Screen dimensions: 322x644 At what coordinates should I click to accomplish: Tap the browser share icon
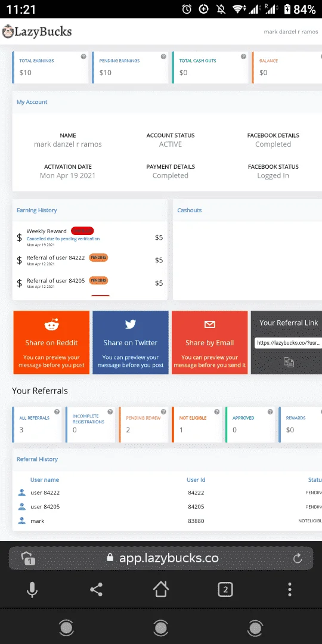[x=96, y=590]
